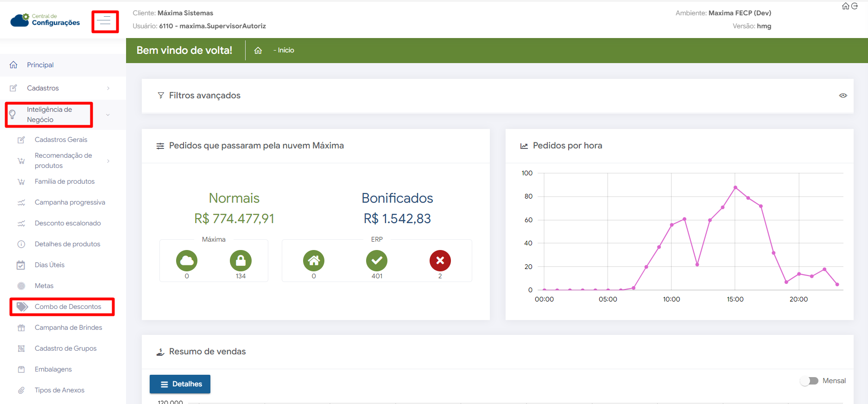Viewport: 868px width, 404px height.
Task: Toggle the eye icon in Filtros avançados
Action: (843, 96)
